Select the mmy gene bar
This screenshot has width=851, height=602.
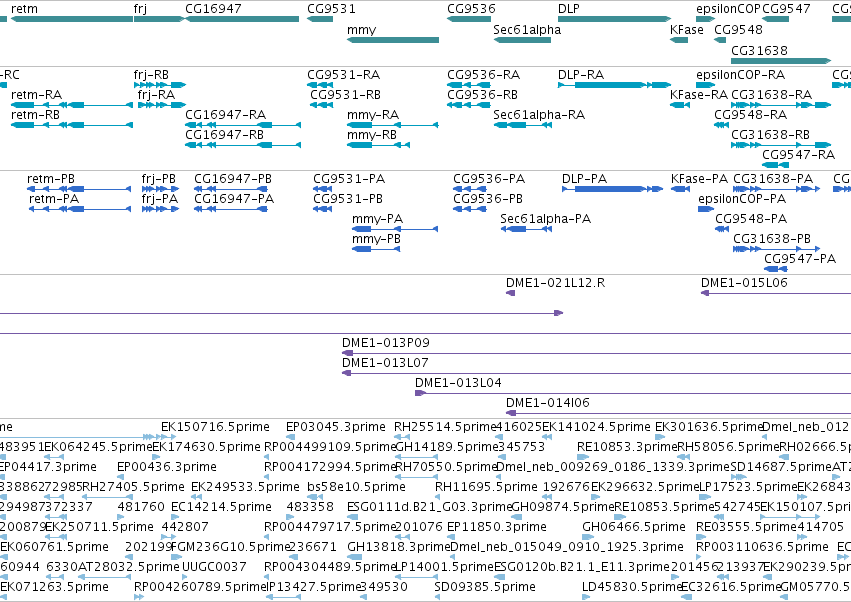coord(393,40)
